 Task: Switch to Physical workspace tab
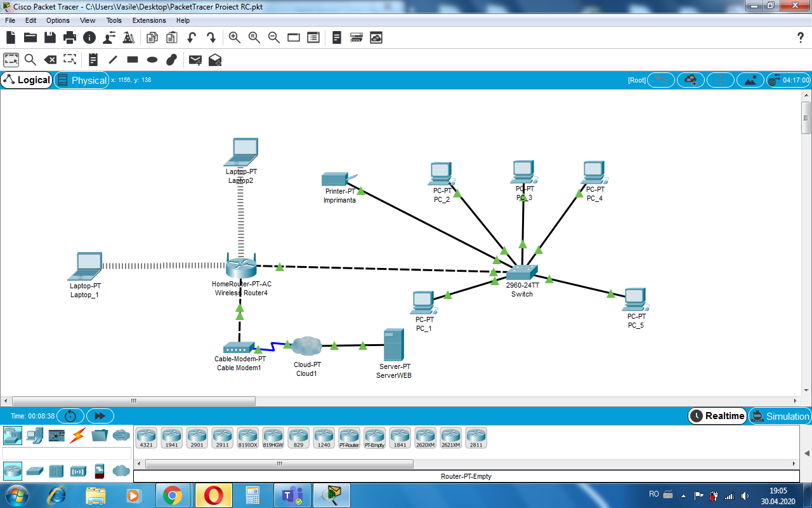click(x=81, y=80)
